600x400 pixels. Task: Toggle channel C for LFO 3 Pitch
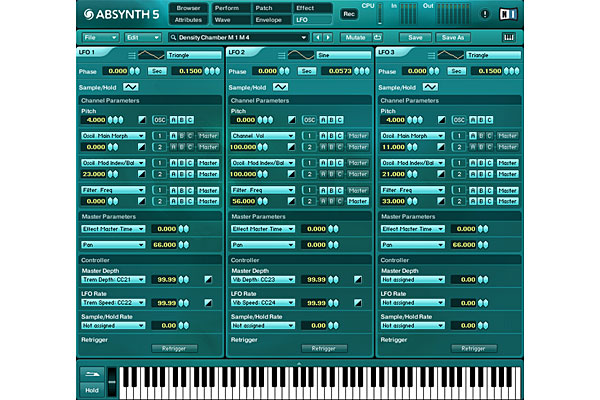tap(489, 120)
